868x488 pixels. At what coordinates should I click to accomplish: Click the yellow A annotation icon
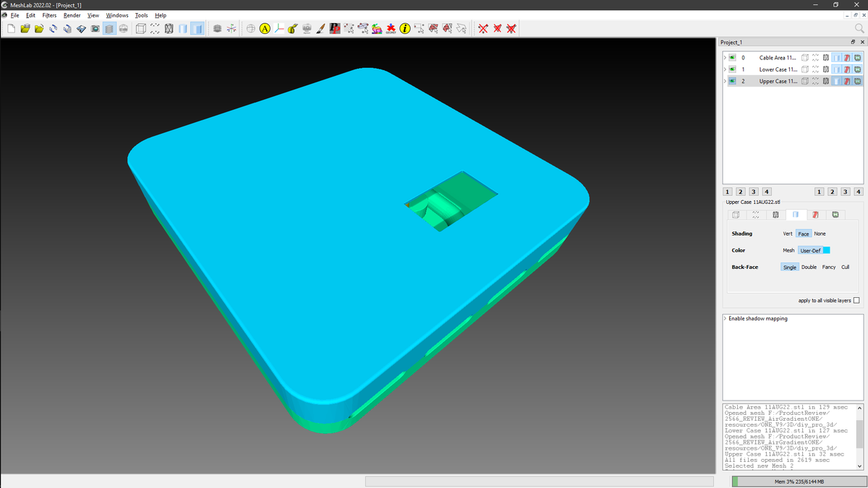(x=265, y=29)
